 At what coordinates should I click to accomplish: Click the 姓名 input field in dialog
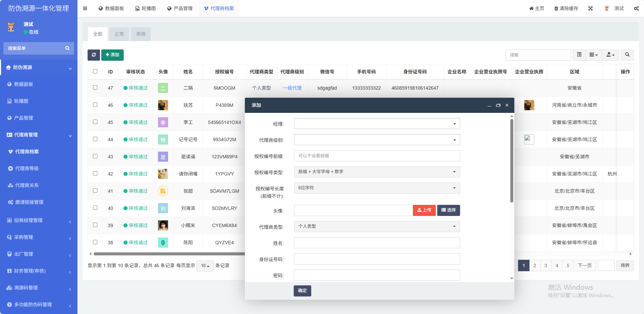[x=377, y=243]
